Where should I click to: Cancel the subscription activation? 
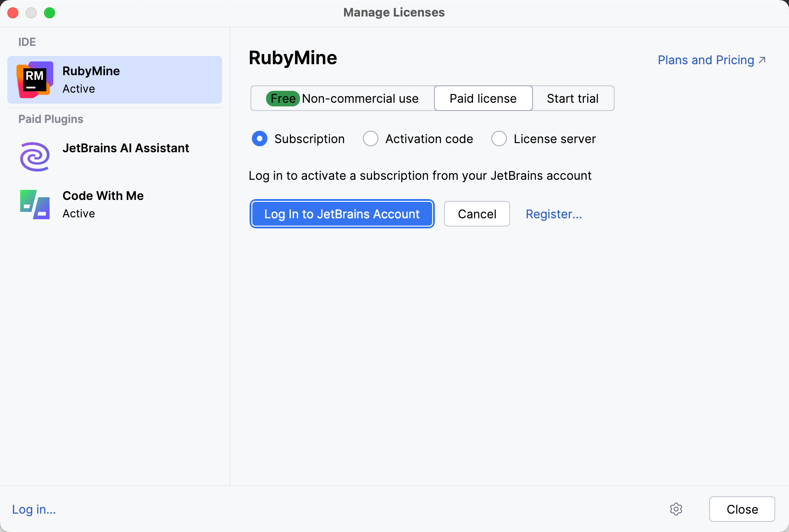coord(477,214)
